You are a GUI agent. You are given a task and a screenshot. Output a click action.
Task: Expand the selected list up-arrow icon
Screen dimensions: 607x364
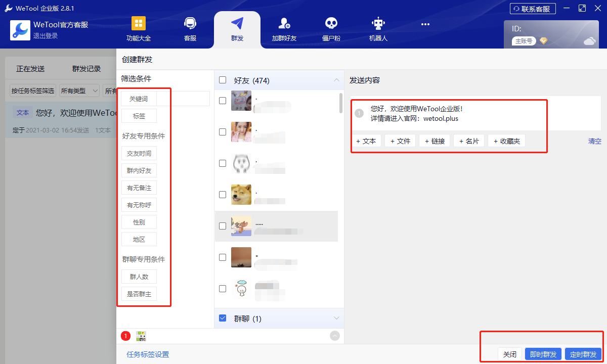click(x=334, y=336)
